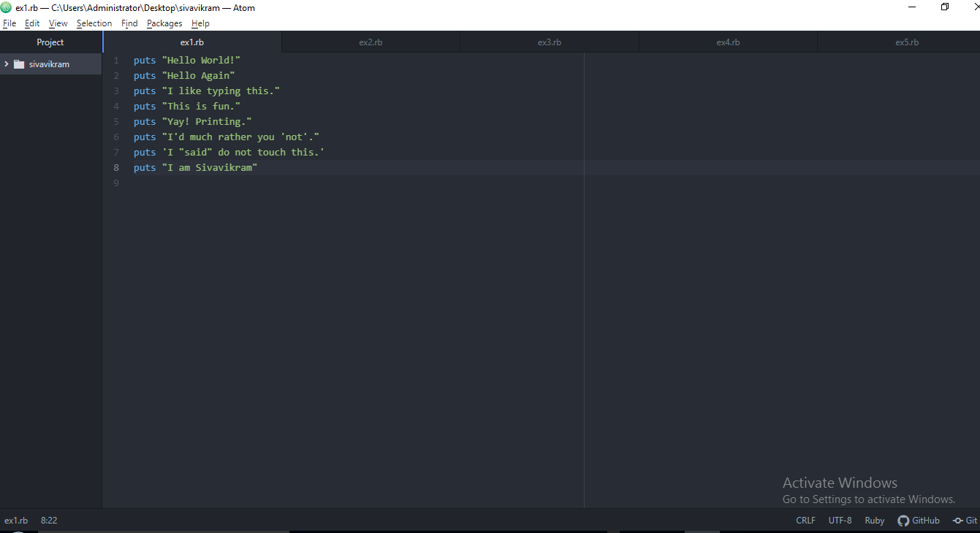Open the Help menu

(200, 23)
